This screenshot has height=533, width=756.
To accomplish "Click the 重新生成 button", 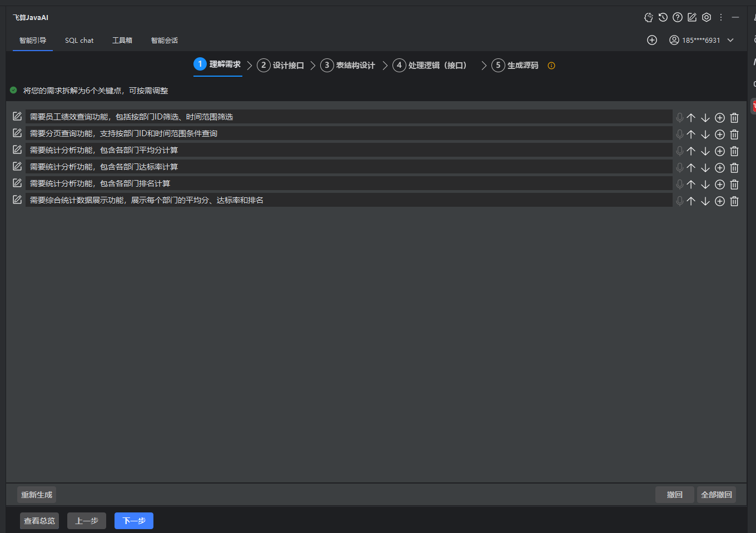I will tap(37, 495).
